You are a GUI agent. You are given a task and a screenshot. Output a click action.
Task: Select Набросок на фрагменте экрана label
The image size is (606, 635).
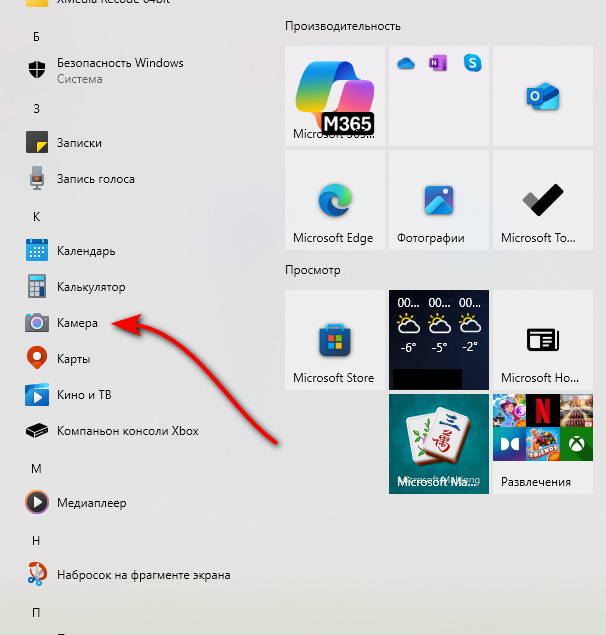(144, 575)
